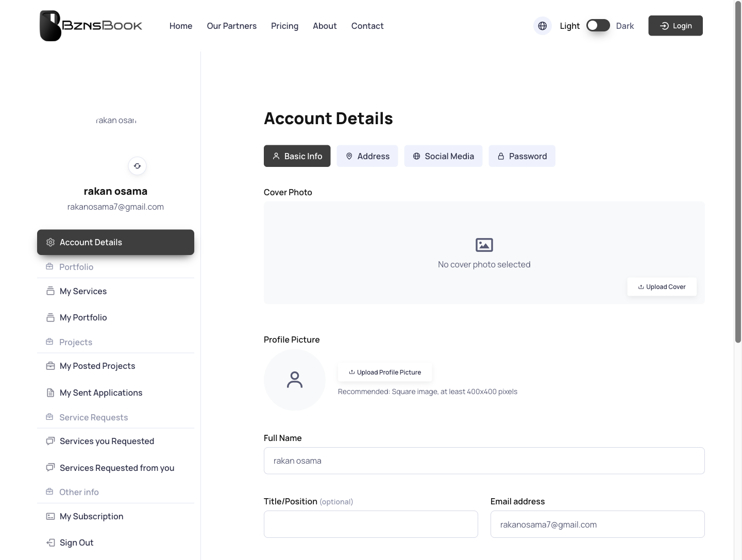
Task: Click Upload Profile Picture button
Action: pyautogui.click(x=385, y=372)
